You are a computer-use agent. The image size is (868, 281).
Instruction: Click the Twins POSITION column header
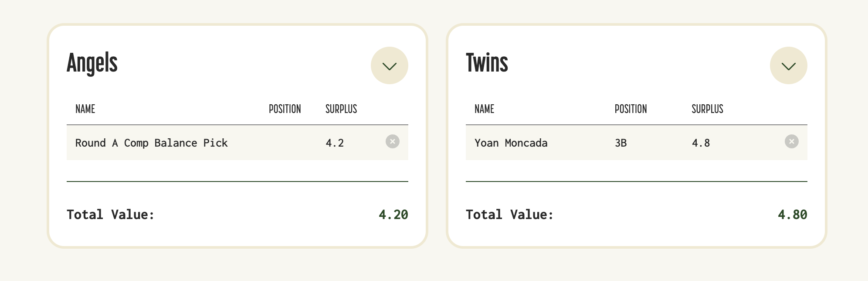click(x=631, y=109)
